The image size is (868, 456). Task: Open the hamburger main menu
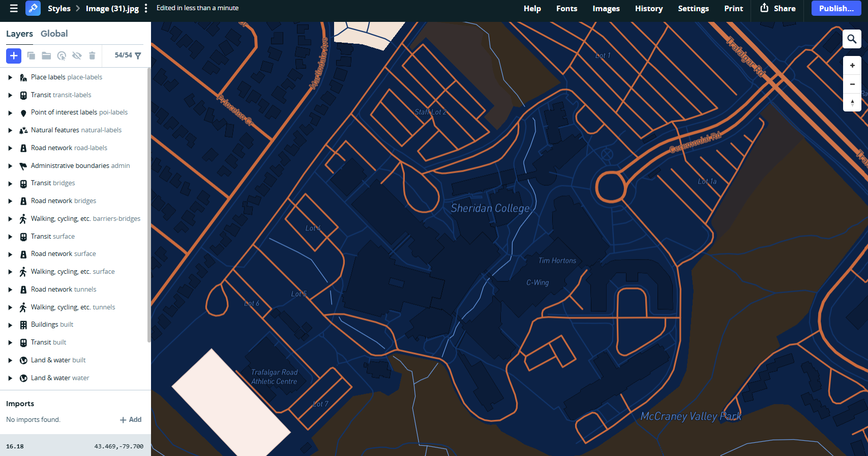click(14, 8)
